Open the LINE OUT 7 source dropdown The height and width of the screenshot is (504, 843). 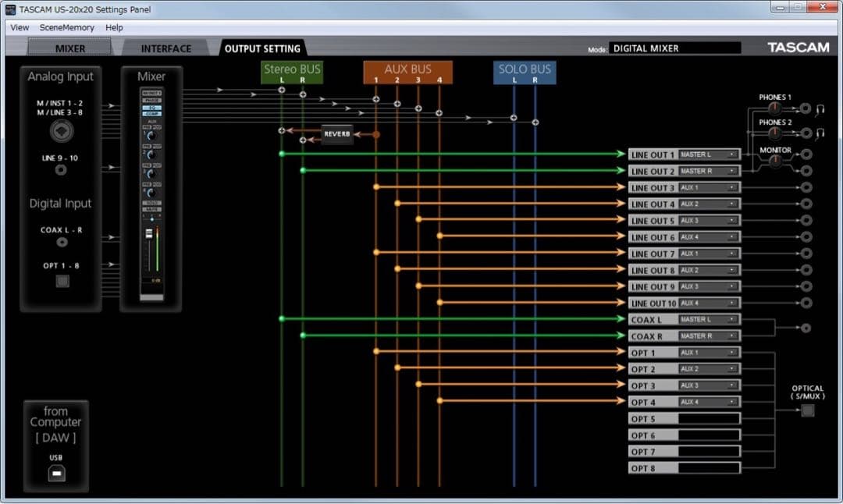pyautogui.click(x=708, y=254)
